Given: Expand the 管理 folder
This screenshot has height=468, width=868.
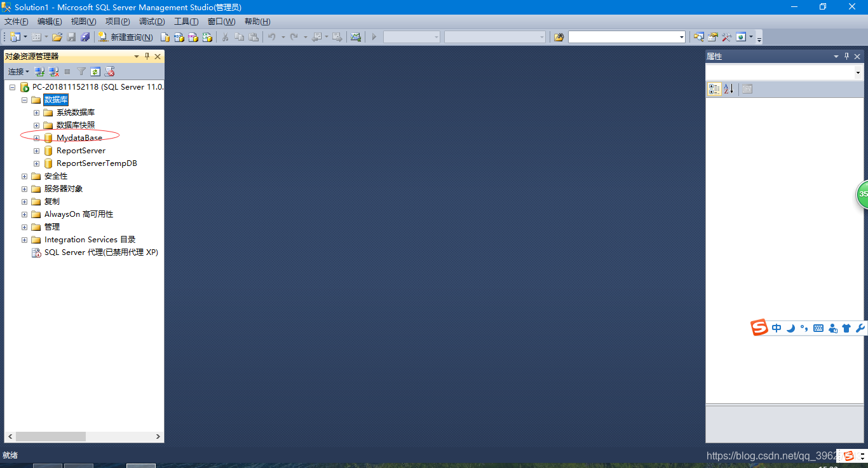Looking at the screenshot, I should click(x=24, y=227).
